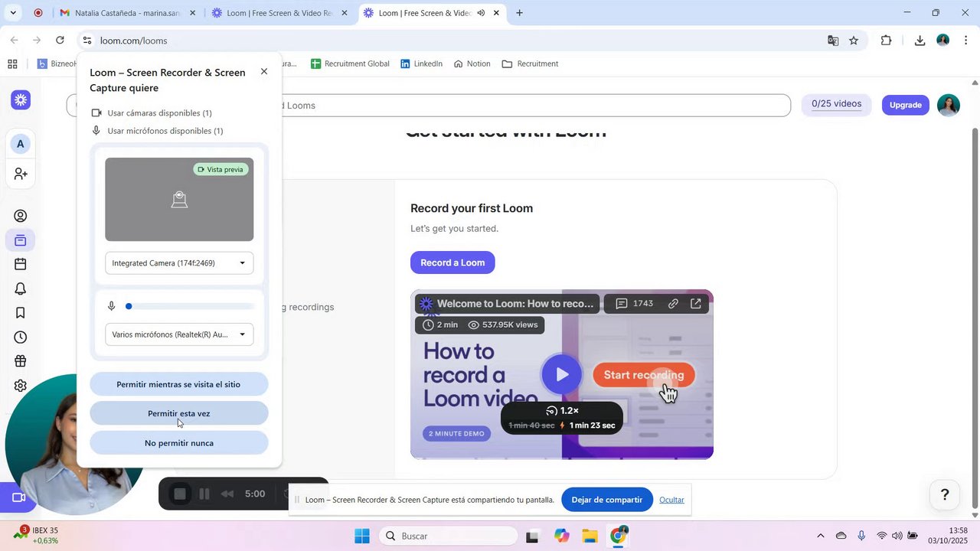Click the recording indicator red dot tab
980x551 pixels.
click(x=38, y=13)
